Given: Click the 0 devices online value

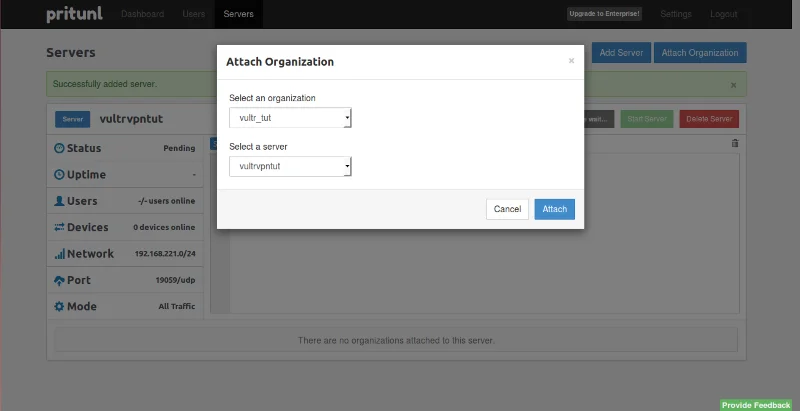Looking at the screenshot, I should (164, 227).
